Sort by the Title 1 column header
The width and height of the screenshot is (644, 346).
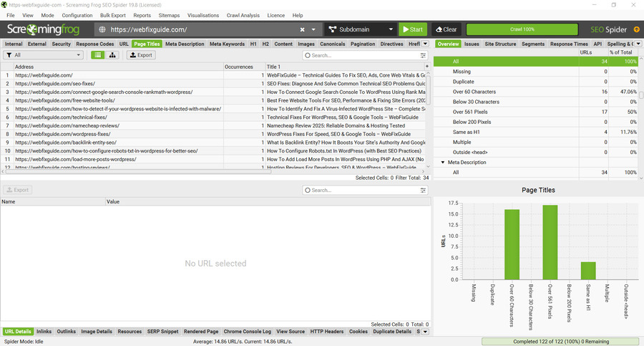[x=345, y=67]
